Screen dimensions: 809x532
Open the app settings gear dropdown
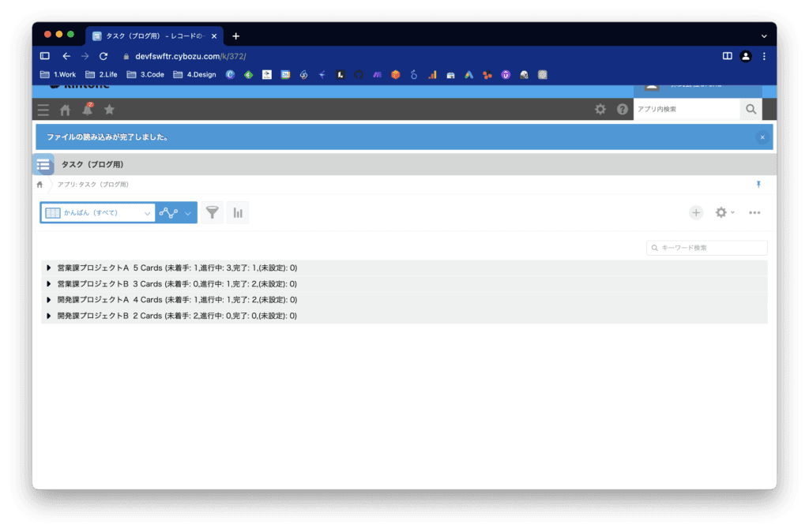[724, 212]
